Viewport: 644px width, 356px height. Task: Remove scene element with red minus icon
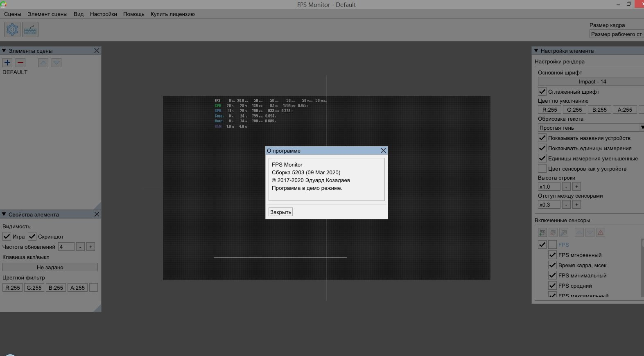point(20,63)
